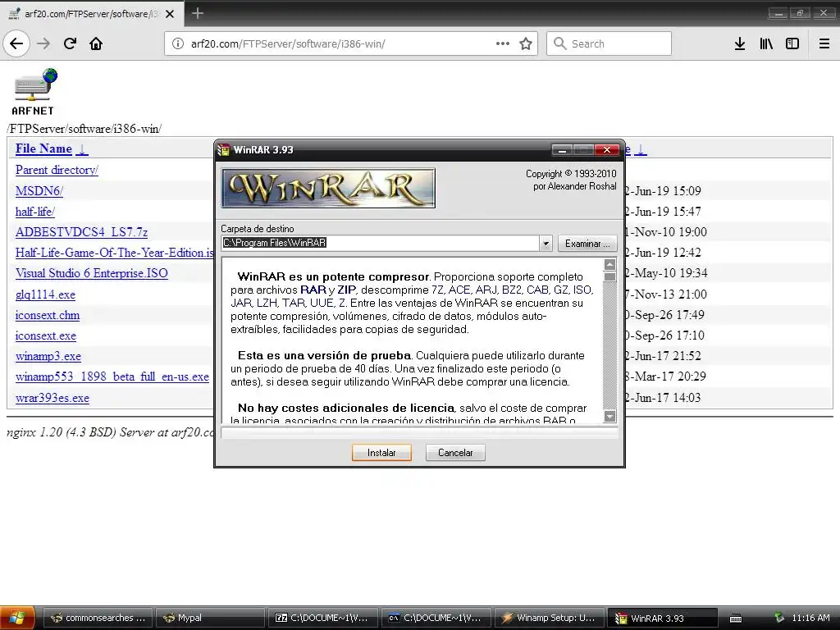This screenshot has width=840, height=630.
Task: Close the arf20.com browser tab
Action: coord(170,14)
